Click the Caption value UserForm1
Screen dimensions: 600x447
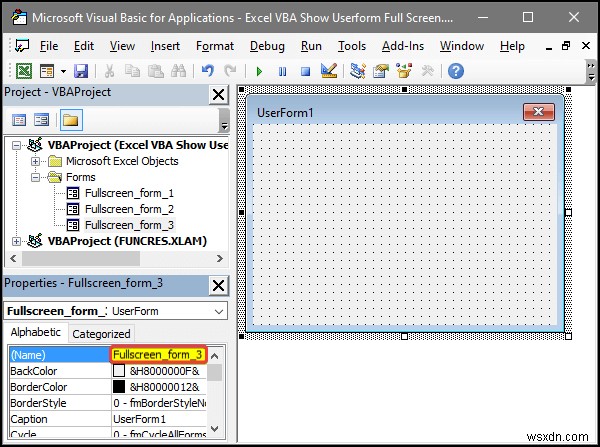pos(160,419)
